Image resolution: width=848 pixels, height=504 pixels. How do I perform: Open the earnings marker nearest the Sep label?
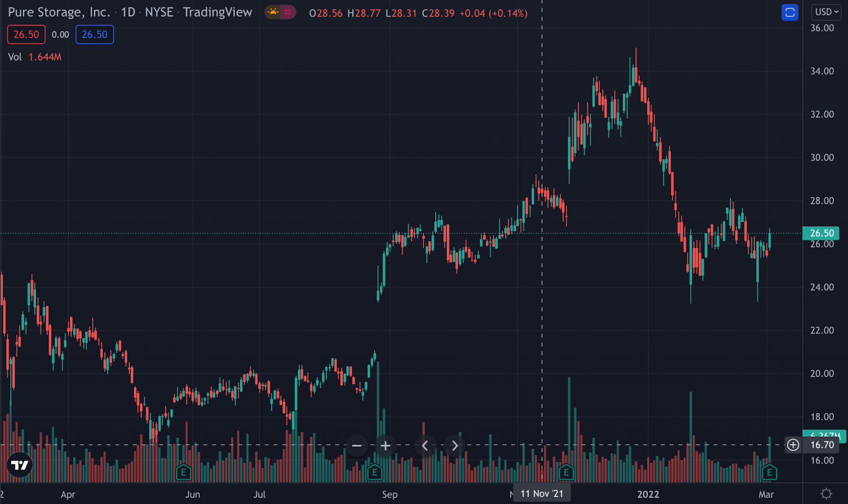375,472
